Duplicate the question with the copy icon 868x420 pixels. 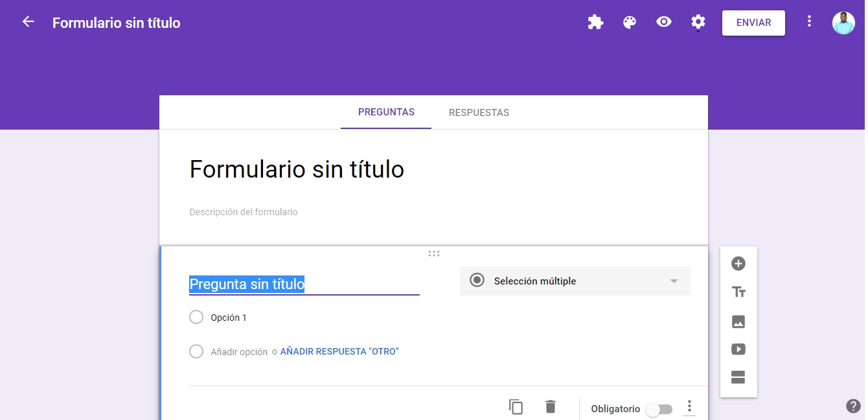click(516, 407)
